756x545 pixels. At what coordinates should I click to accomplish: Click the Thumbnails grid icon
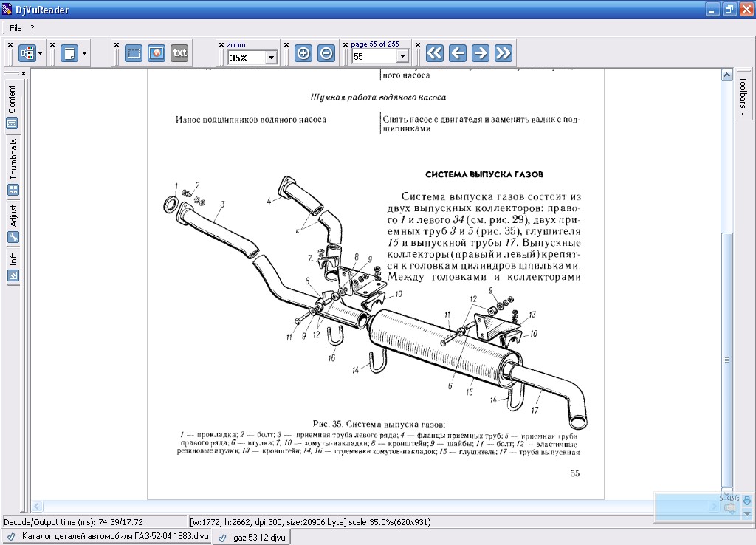[13, 190]
